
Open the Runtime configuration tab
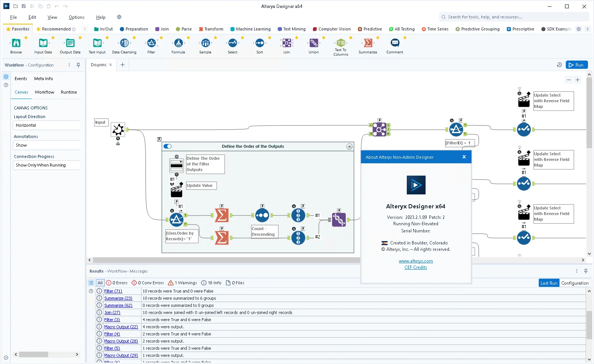pyautogui.click(x=69, y=92)
